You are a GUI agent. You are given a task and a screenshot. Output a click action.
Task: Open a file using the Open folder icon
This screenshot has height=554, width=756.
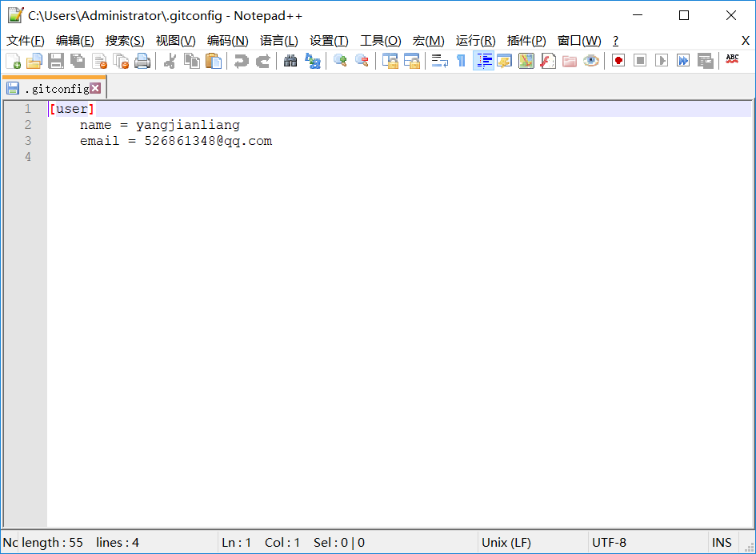tap(34, 60)
